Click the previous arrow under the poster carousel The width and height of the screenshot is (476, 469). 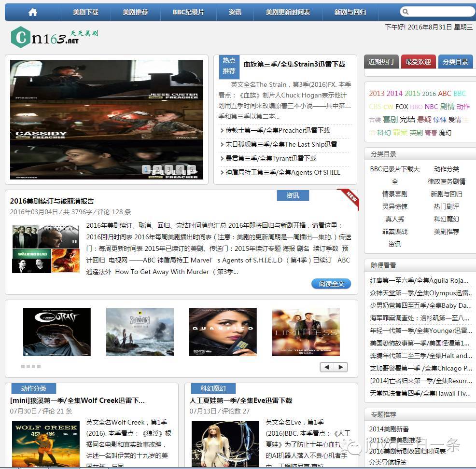coord(327,367)
